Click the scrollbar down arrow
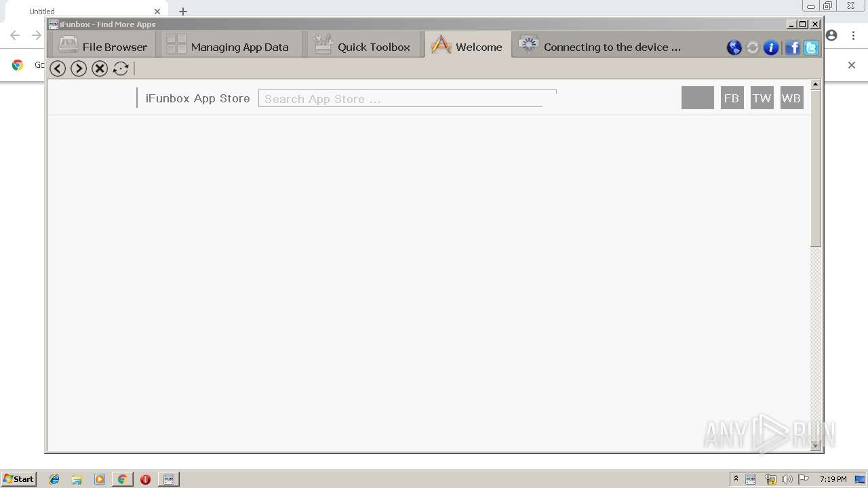 816,445
